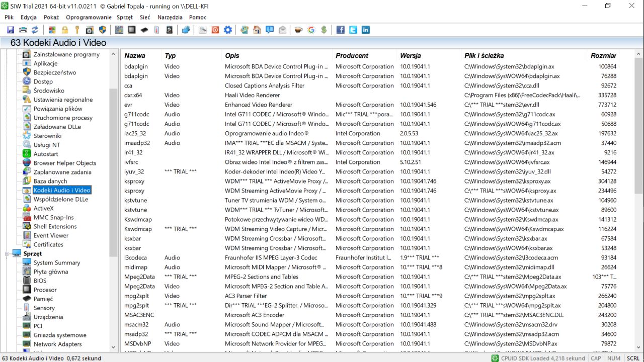The width and height of the screenshot is (644, 362).
Task: Click the padlock toolbar icon
Action: [65, 30]
